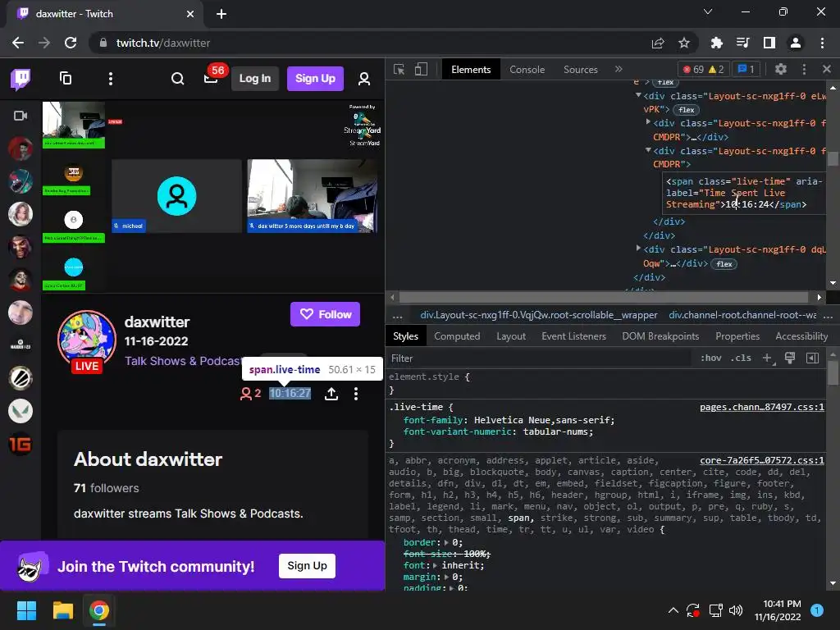
Task: Open DevTools settings gear
Action: (781, 69)
